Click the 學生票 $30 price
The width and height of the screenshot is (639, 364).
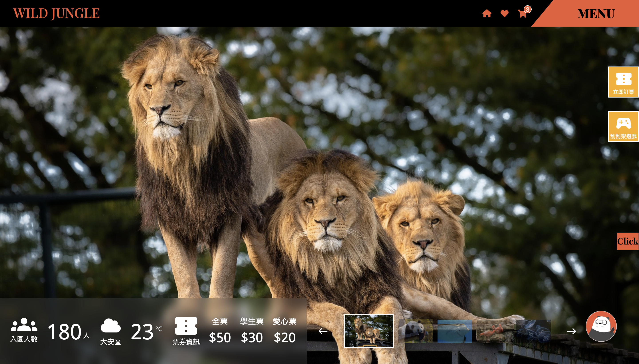252,337
